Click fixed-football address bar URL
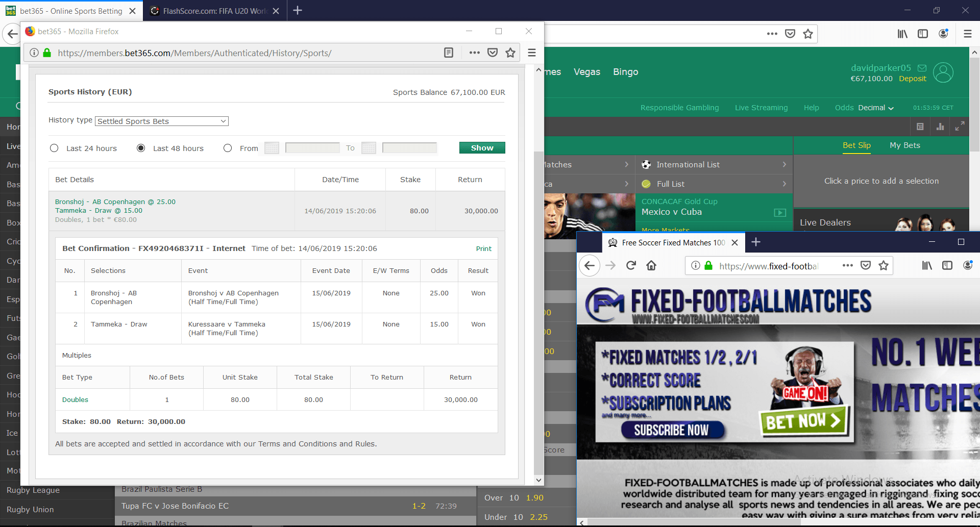 click(769, 266)
